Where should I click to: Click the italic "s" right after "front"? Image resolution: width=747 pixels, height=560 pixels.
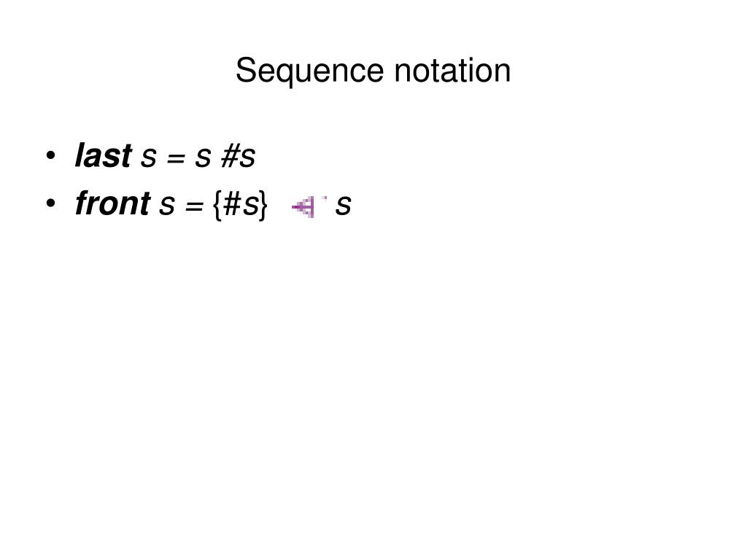[x=167, y=206]
